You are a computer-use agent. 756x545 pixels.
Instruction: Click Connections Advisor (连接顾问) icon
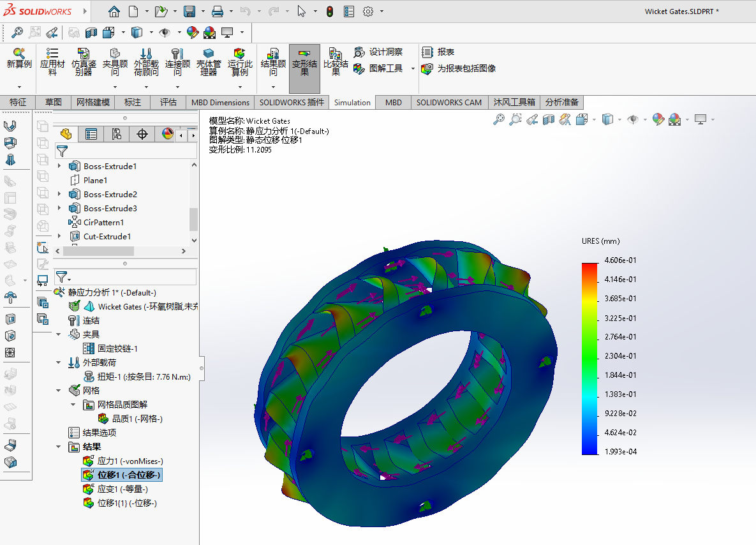pyautogui.click(x=177, y=63)
